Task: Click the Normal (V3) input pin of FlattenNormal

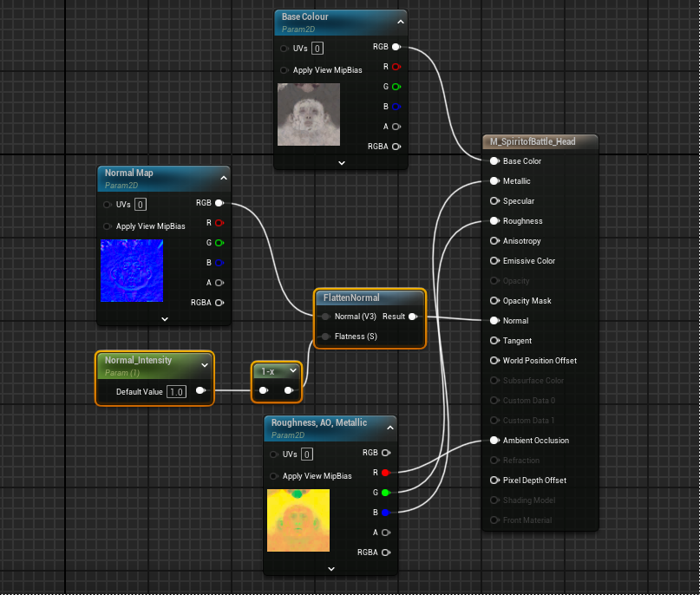Action: tap(325, 317)
